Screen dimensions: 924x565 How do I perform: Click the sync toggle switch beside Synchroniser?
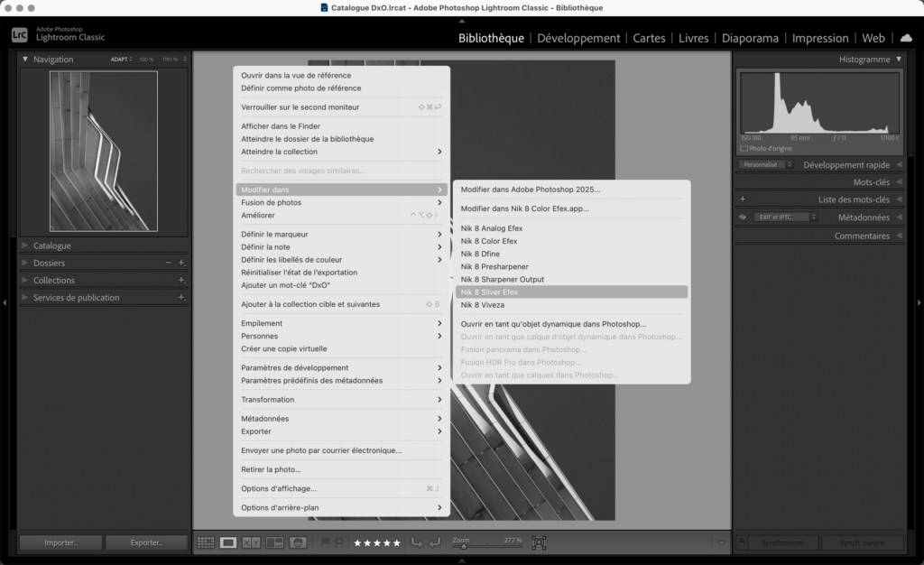coord(742,542)
